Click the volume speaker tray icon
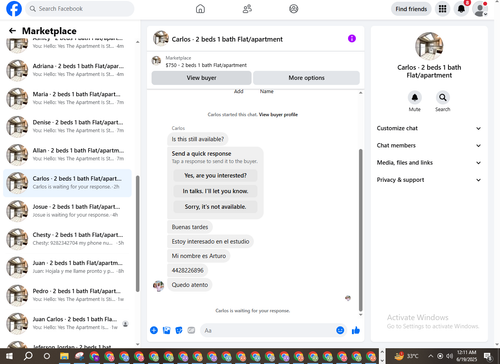The image size is (500, 364). (x=449, y=356)
